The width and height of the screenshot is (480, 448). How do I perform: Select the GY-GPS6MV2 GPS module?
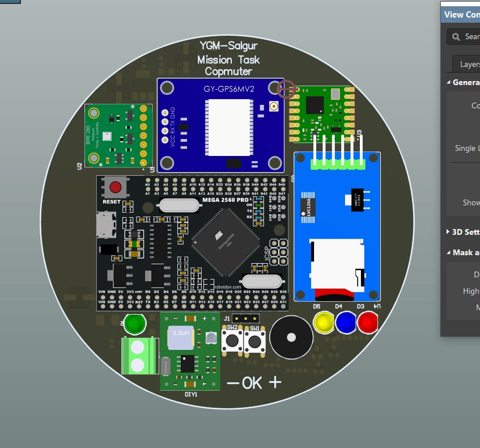click(220, 125)
